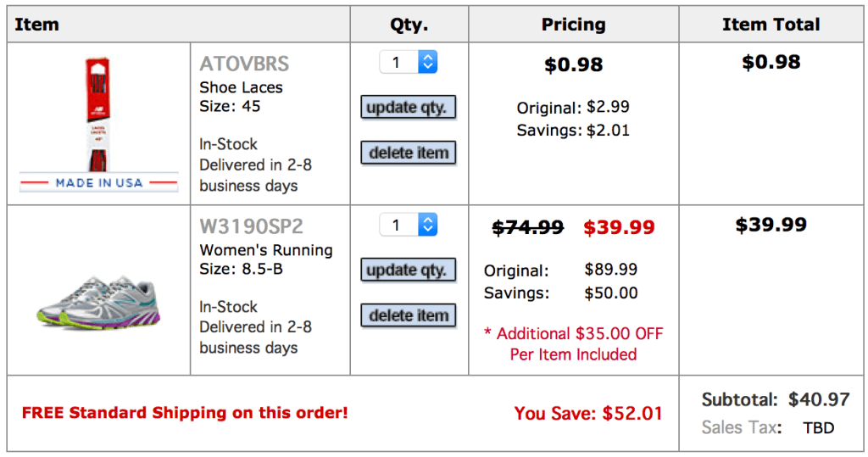Click the FREE Standard Shipping notice

(x=185, y=413)
